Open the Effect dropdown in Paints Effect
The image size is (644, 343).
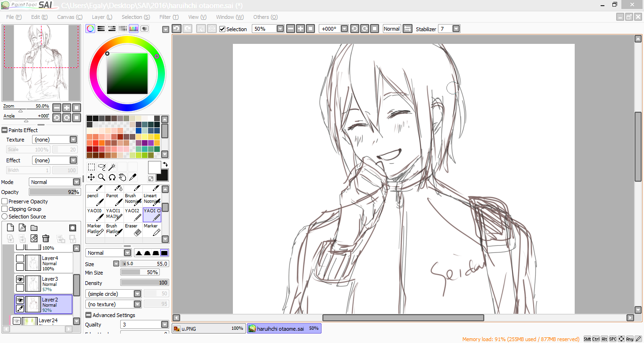[x=55, y=160]
